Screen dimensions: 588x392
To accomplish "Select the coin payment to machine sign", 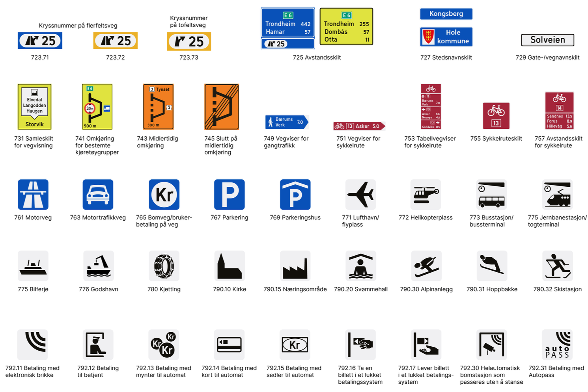I will point(164,345).
